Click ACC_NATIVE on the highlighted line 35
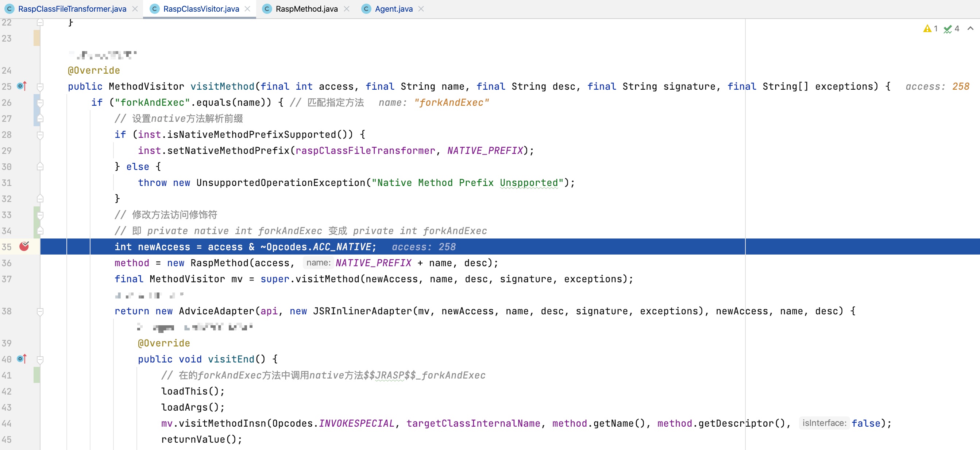Screen dimensions: 980x450 342,247
